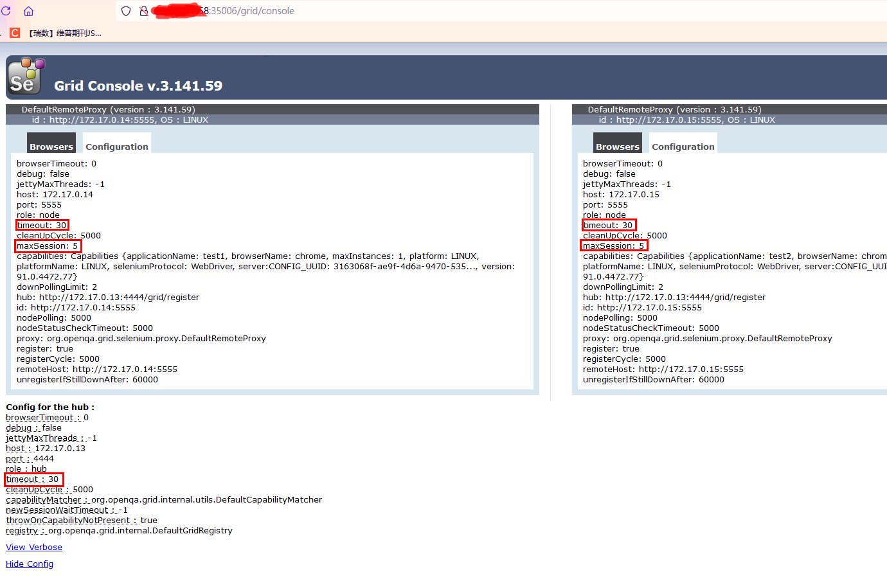Click 'maxSession: 5' in 172.17.0.14 config

click(48, 246)
